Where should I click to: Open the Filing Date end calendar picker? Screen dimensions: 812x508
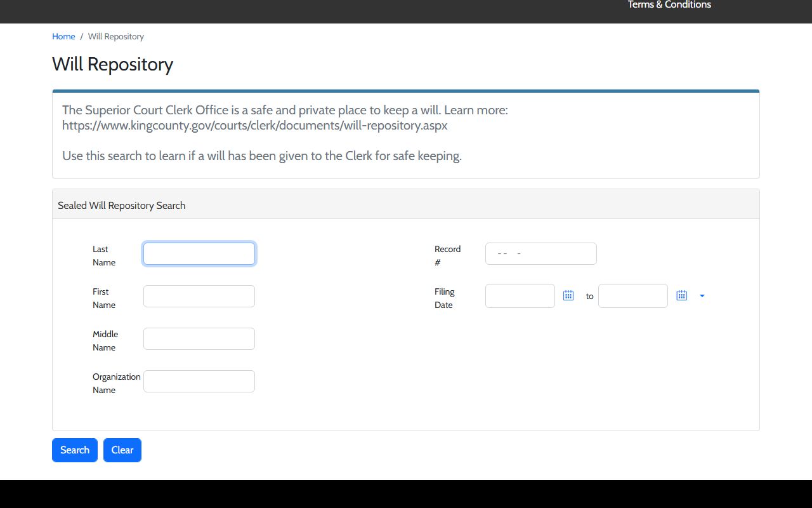coord(681,295)
